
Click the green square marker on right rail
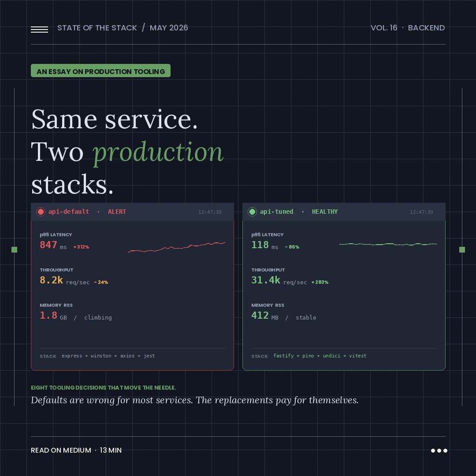pos(462,249)
